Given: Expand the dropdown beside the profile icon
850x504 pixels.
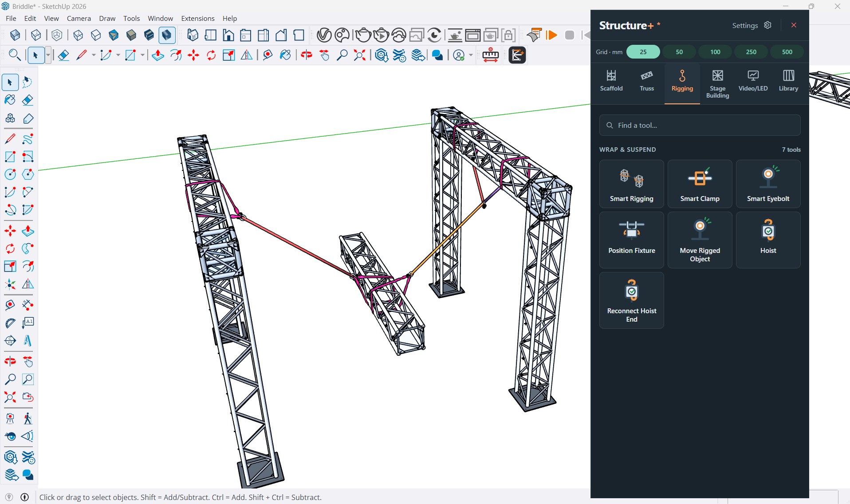Looking at the screenshot, I should tap(471, 55).
